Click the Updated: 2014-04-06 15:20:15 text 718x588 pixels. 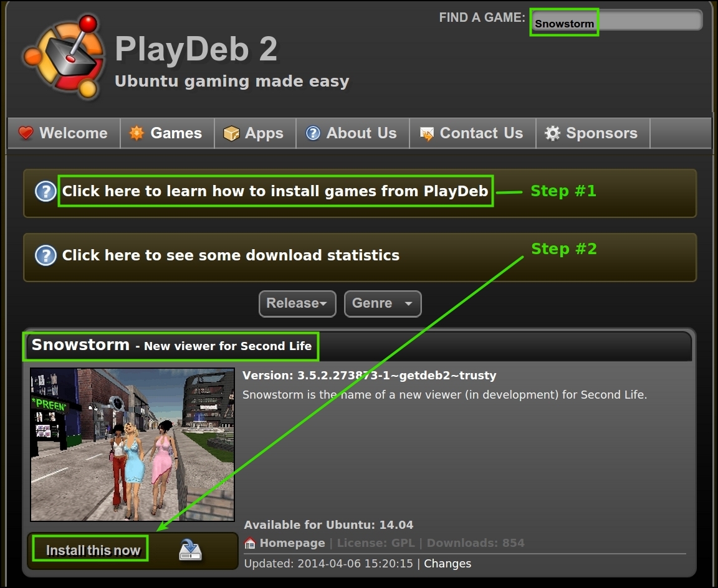point(328,564)
